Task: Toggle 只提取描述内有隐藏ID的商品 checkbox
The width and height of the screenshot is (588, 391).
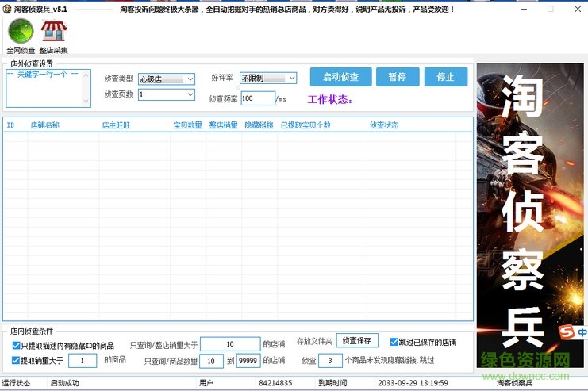Action: (x=16, y=345)
